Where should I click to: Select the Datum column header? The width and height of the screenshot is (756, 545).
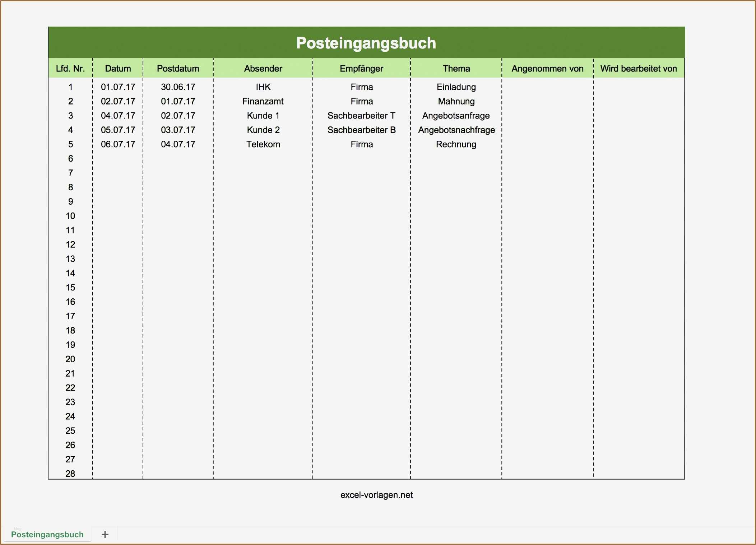tap(118, 69)
